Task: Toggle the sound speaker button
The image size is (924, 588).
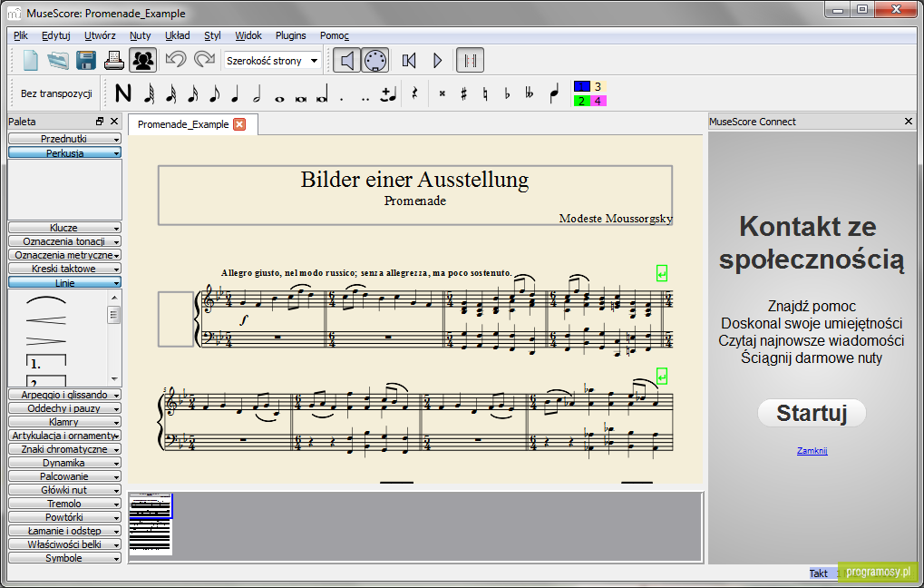Action: point(346,60)
